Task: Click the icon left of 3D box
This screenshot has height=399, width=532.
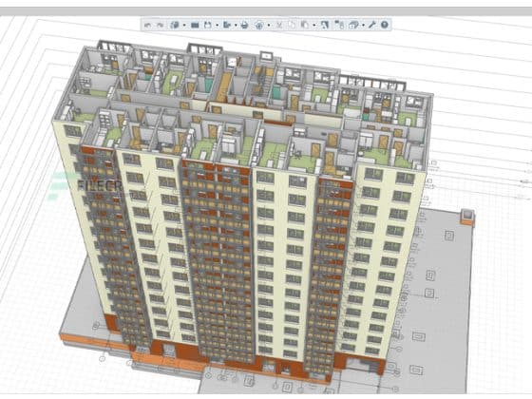Action: coord(339,25)
